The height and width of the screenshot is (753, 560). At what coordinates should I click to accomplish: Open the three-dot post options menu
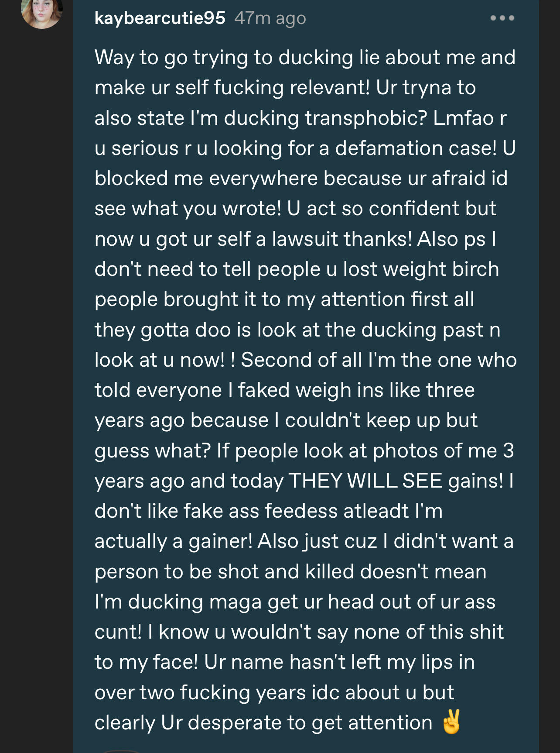(502, 18)
